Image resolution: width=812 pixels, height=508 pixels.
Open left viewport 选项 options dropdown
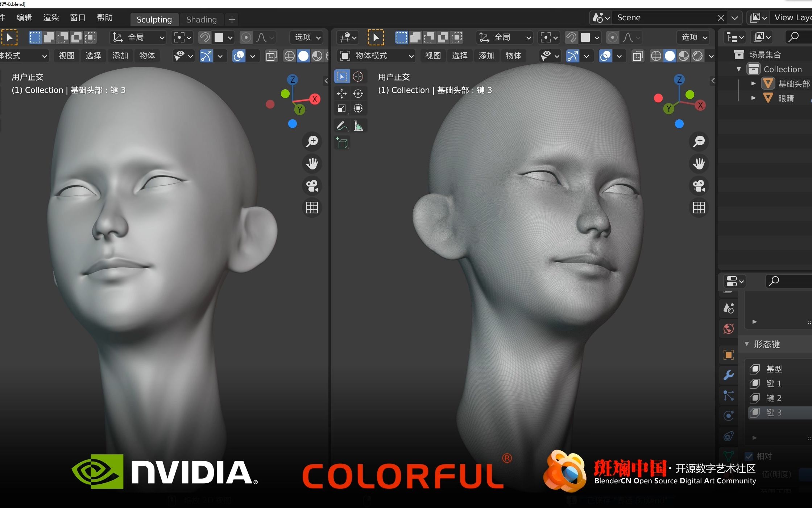(307, 37)
